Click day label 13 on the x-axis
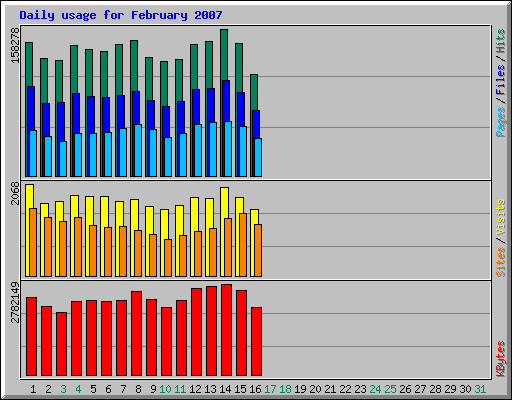Viewport: 512px width, 400px height. coord(210,389)
